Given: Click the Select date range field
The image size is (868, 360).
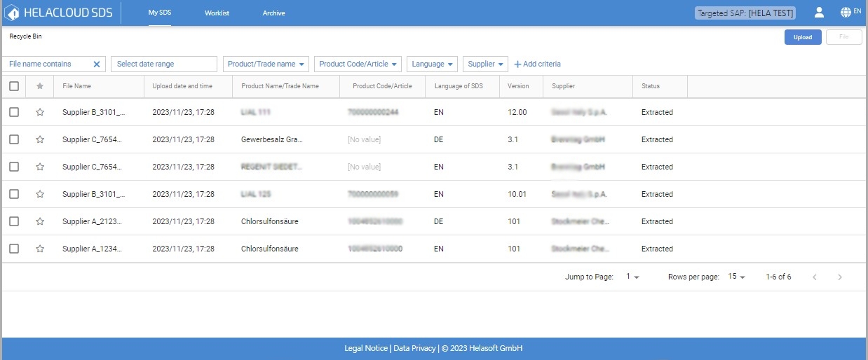Looking at the screenshot, I should click(163, 64).
